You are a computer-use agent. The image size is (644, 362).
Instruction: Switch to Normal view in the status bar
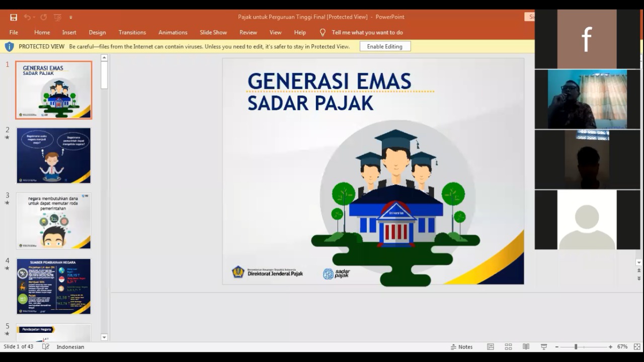pyautogui.click(x=491, y=347)
